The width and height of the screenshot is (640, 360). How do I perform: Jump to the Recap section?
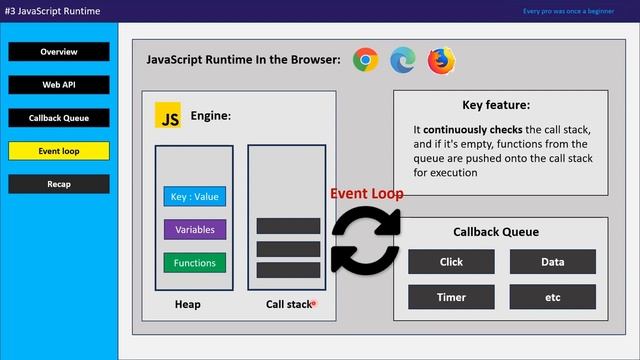[x=59, y=184]
